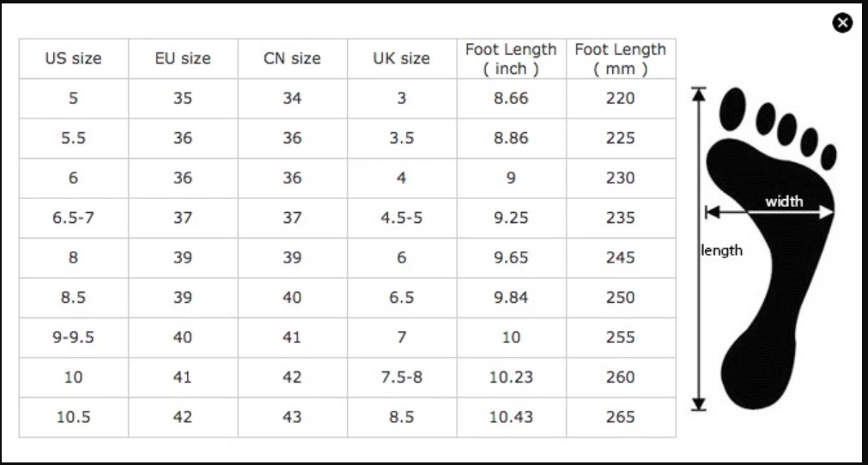Select the Foot Length (inch) header

point(511,59)
